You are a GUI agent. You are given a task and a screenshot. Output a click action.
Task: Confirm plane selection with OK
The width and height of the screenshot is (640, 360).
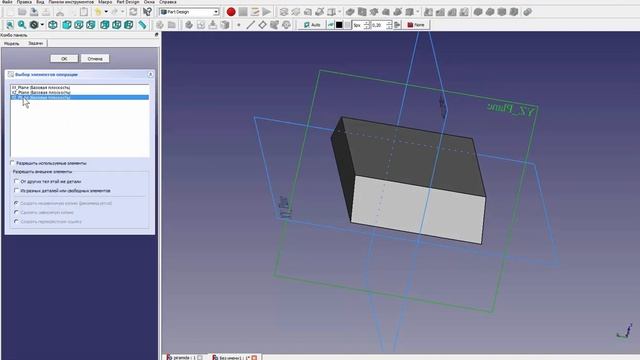click(64, 59)
